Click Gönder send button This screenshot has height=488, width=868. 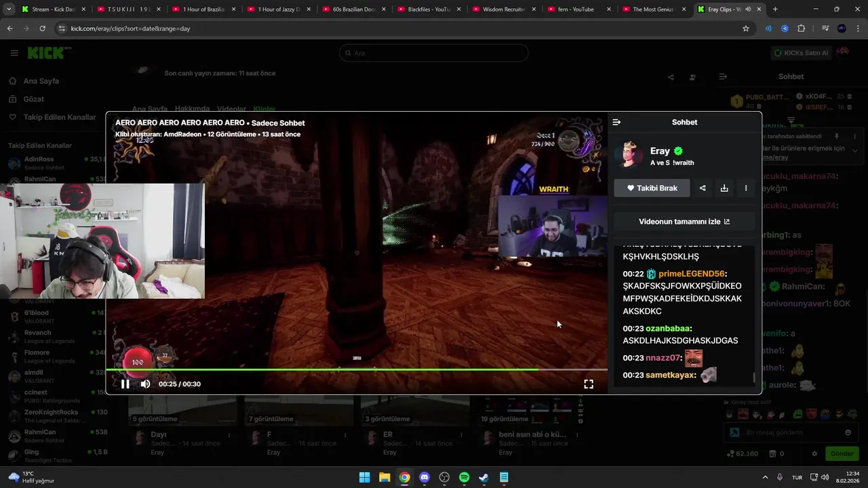[842, 453]
